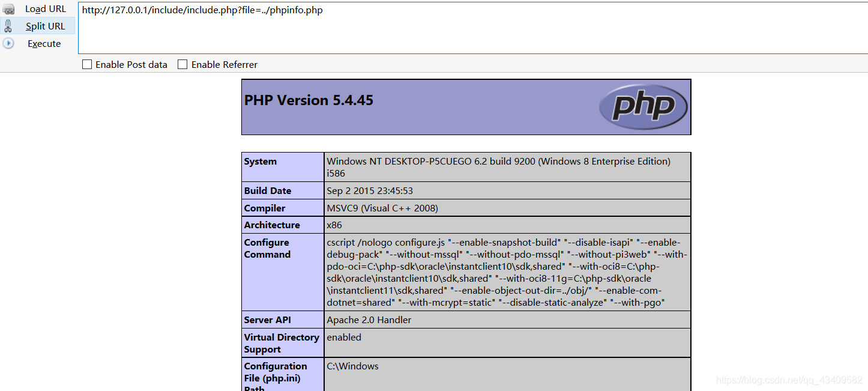Select the Architecture row label
The width and height of the screenshot is (868, 391).
[x=272, y=225]
